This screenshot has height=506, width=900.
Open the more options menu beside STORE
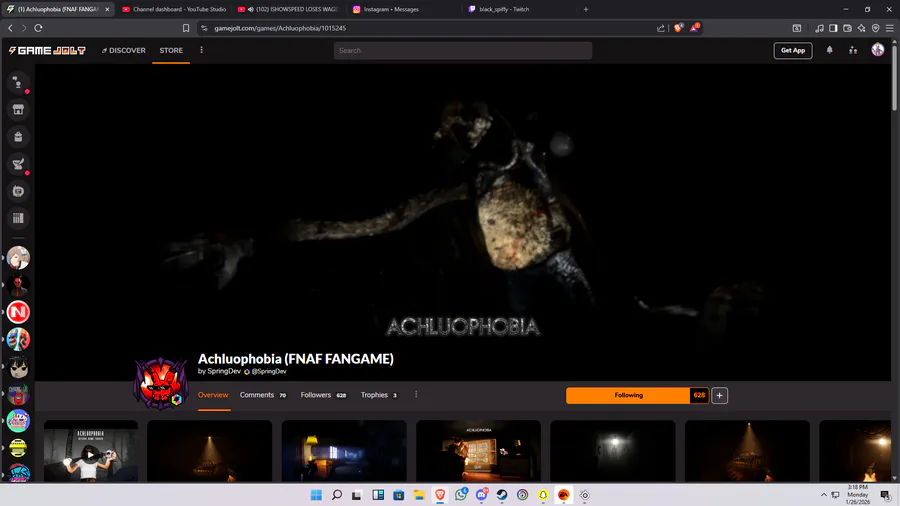(x=201, y=50)
